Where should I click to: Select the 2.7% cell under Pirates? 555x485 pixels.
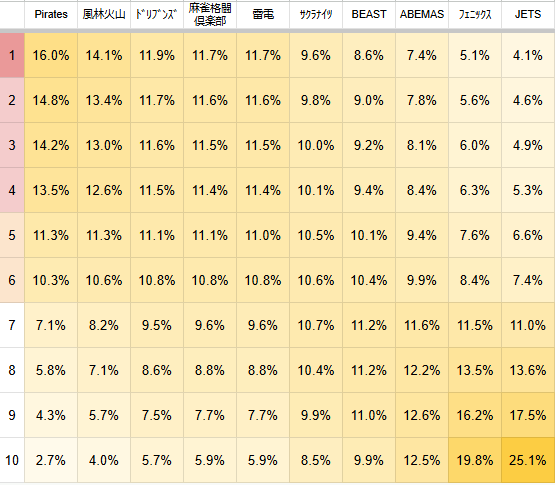pyautogui.click(x=51, y=460)
